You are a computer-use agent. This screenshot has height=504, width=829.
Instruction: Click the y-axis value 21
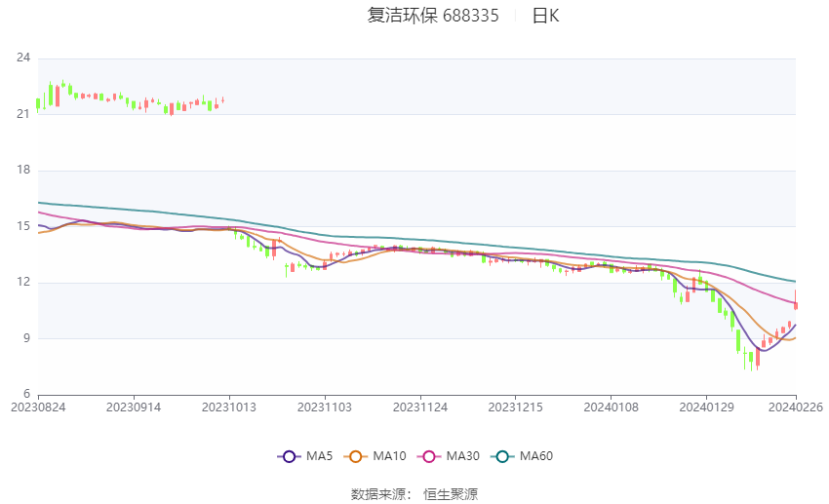coord(23,114)
